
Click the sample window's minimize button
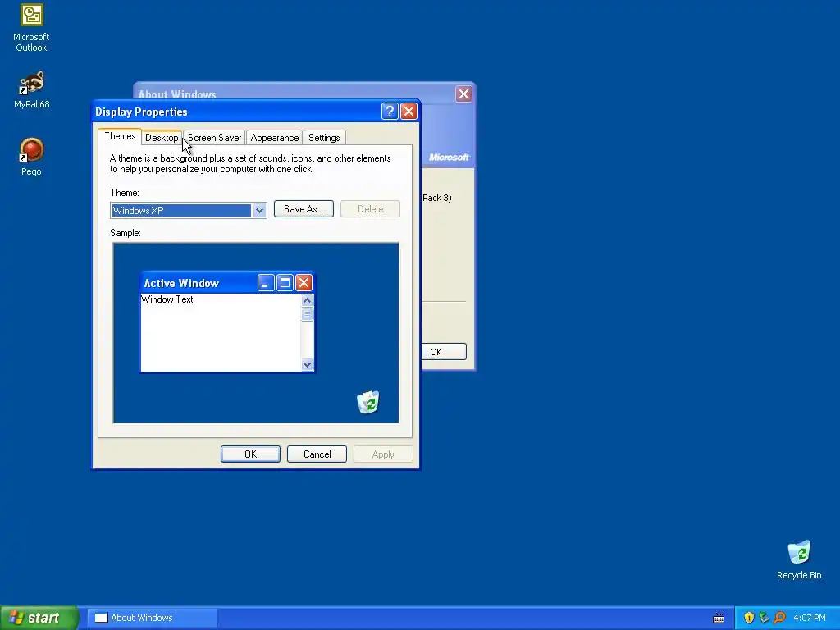266,283
